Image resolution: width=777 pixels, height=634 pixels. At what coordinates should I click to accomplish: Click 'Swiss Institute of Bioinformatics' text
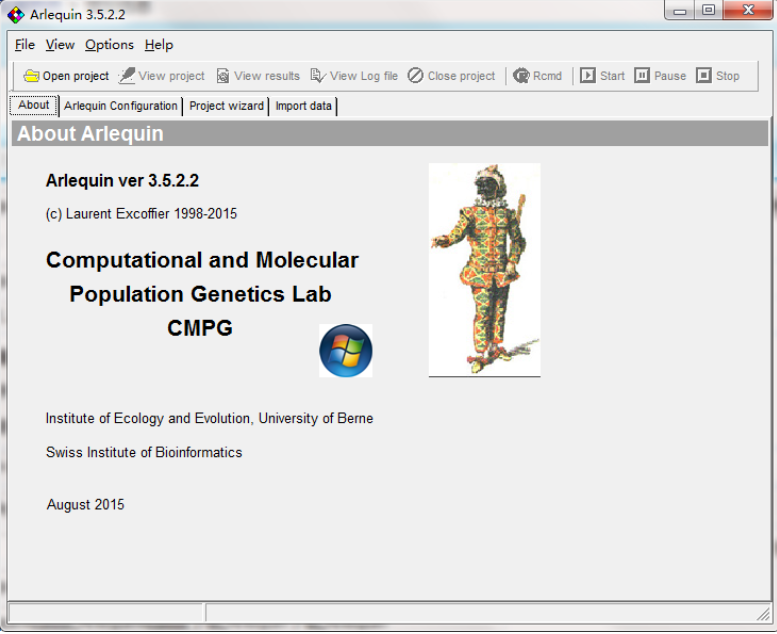pos(144,452)
